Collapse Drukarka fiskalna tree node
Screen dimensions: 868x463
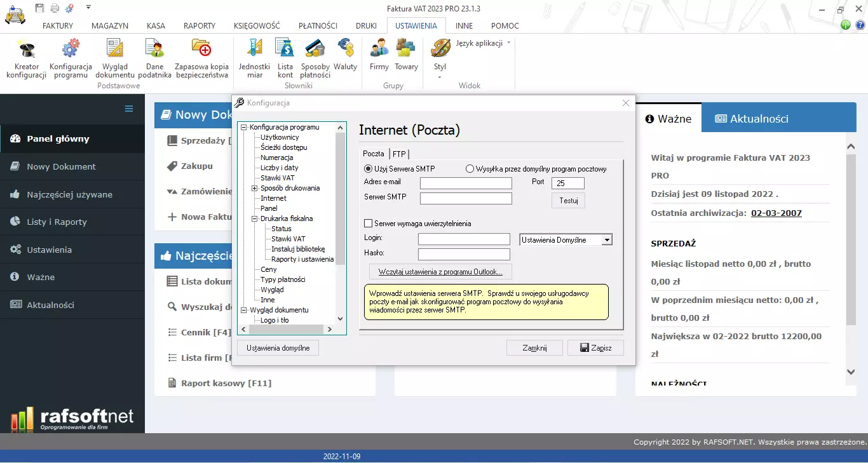[254, 218]
